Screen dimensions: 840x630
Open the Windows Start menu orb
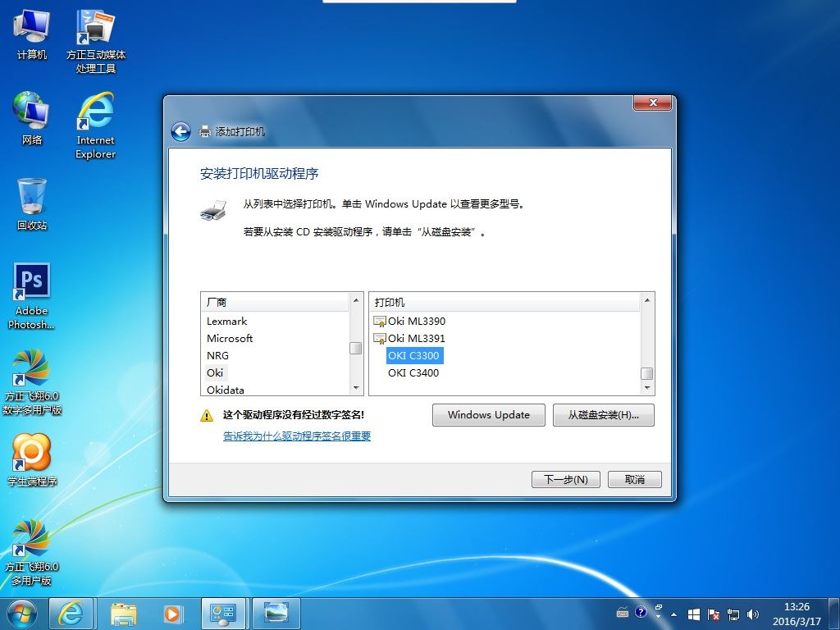pyautogui.click(x=21, y=614)
